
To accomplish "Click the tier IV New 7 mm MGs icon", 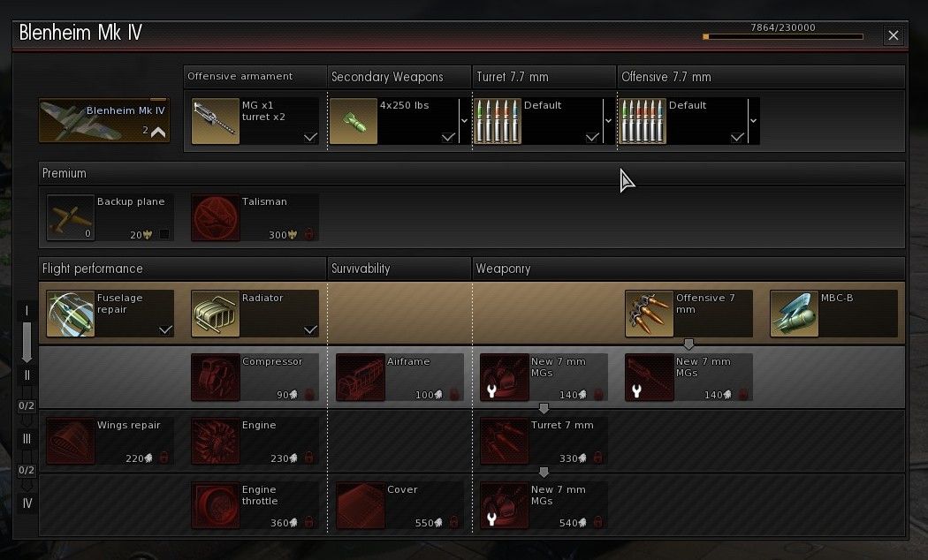I will (x=505, y=505).
